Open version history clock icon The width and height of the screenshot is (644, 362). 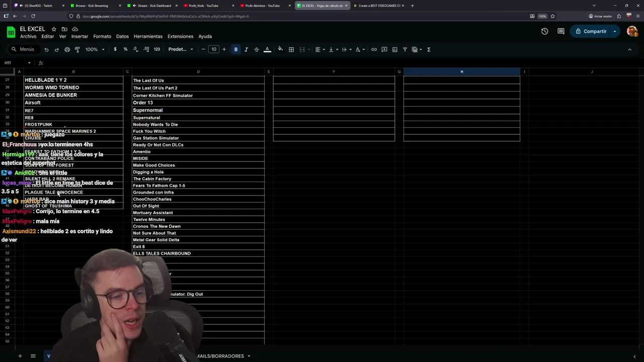(x=544, y=31)
